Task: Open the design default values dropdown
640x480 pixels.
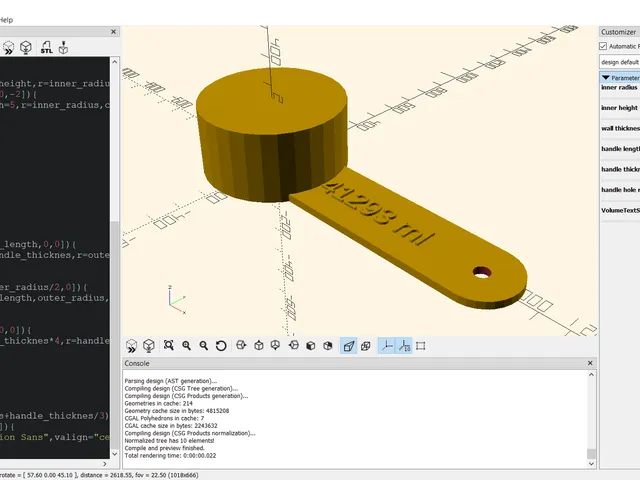Action: tap(620, 62)
